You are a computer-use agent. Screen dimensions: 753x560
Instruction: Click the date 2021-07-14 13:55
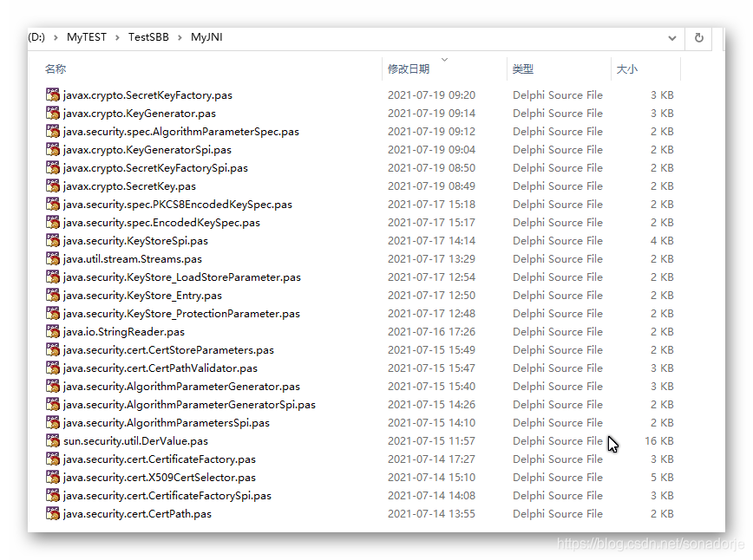pyautogui.click(x=431, y=514)
